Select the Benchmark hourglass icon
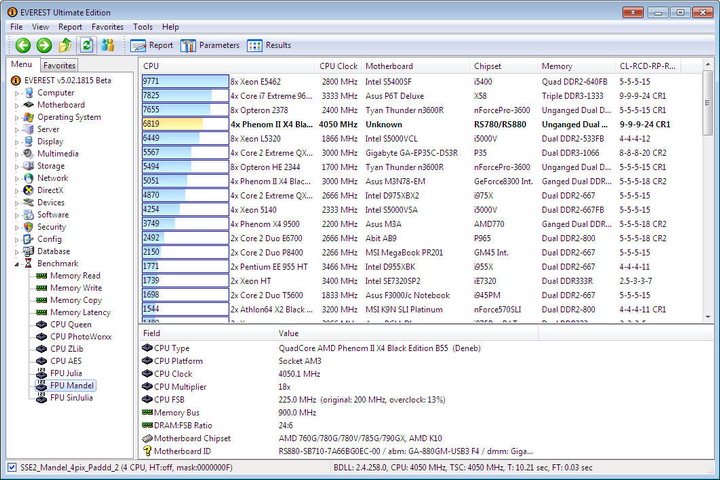 point(29,263)
